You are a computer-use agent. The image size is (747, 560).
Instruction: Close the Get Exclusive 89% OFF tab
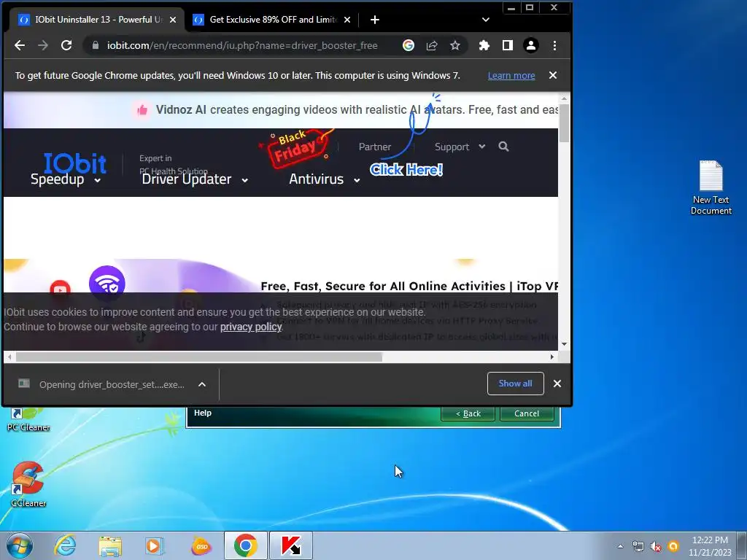tap(347, 20)
